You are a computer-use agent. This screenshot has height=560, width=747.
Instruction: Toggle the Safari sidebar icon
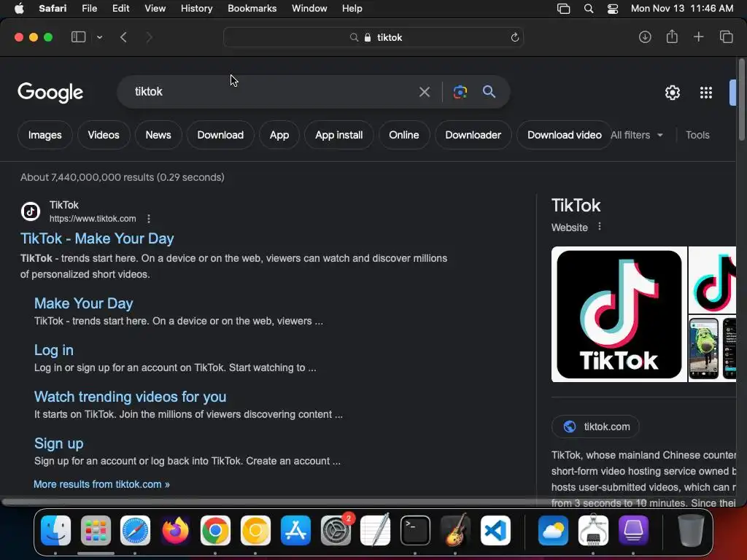[x=78, y=37]
